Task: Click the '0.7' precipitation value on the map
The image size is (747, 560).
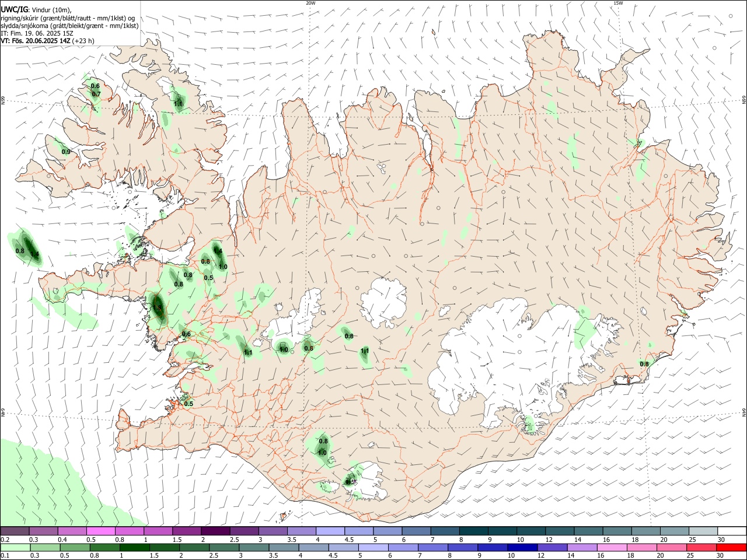Action: [96, 94]
